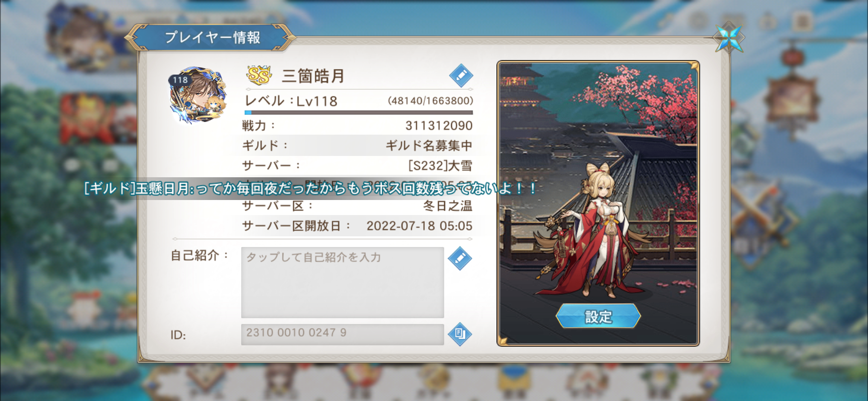The width and height of the screenshot is (868, 401).
Task: Edit player name with pencil icon
Action: (x=461, y=76)
